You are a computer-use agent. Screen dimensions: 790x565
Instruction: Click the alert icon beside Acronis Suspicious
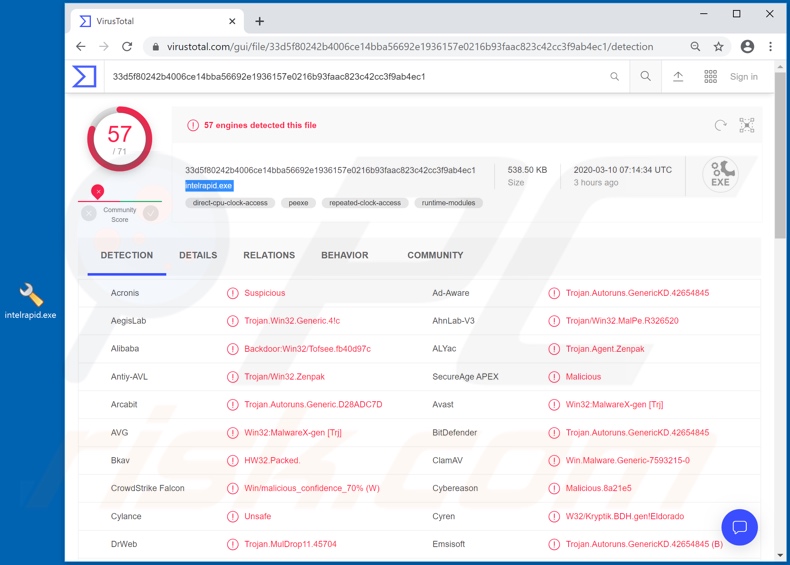pyautogui.click(x=232, y=293)
